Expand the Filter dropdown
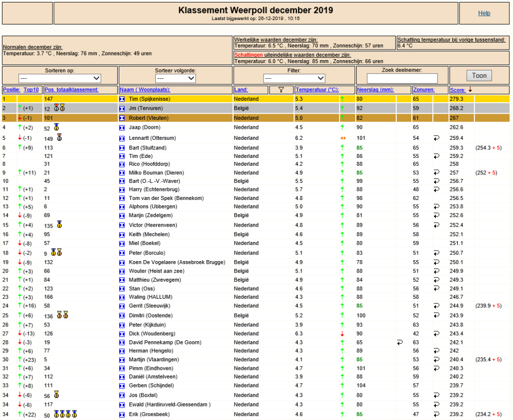 pos(294,78)
